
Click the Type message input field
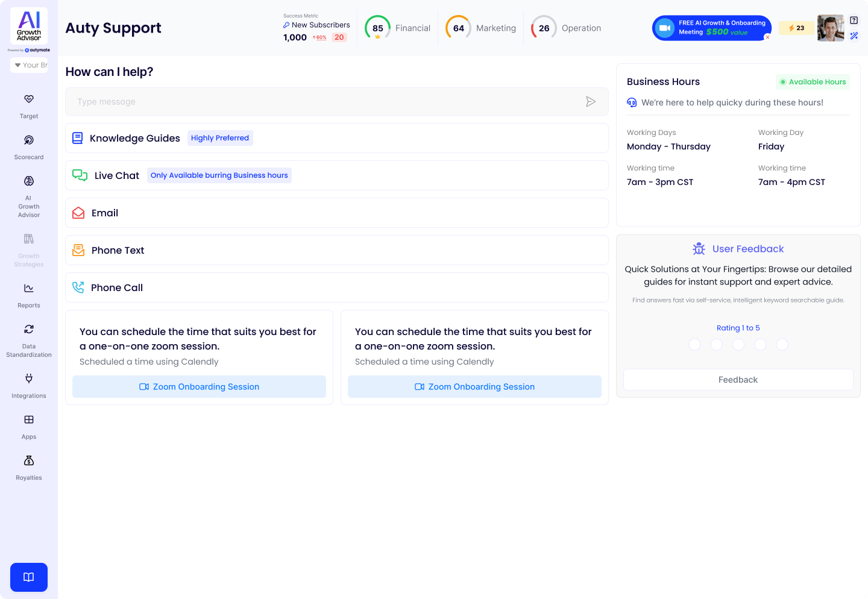pos(325,102)
